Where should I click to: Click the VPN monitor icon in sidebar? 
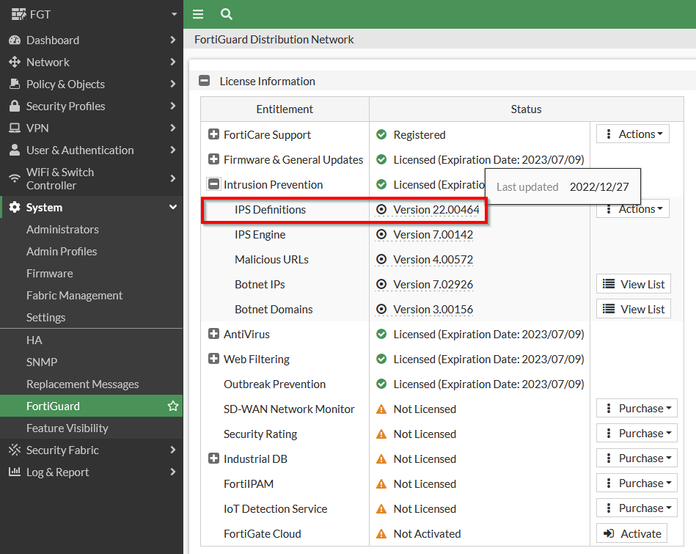[x=15, y=128]
